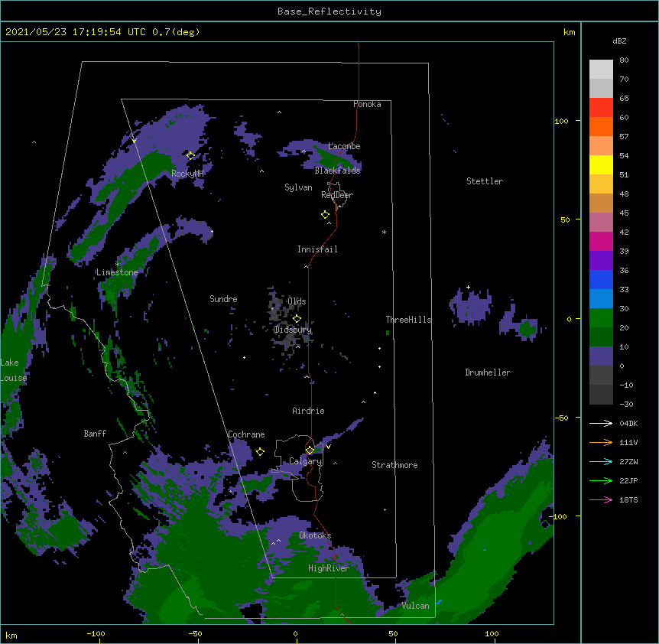Click the Cochrane town label
This screenshot has width=659, height=644.
point(246,434)
